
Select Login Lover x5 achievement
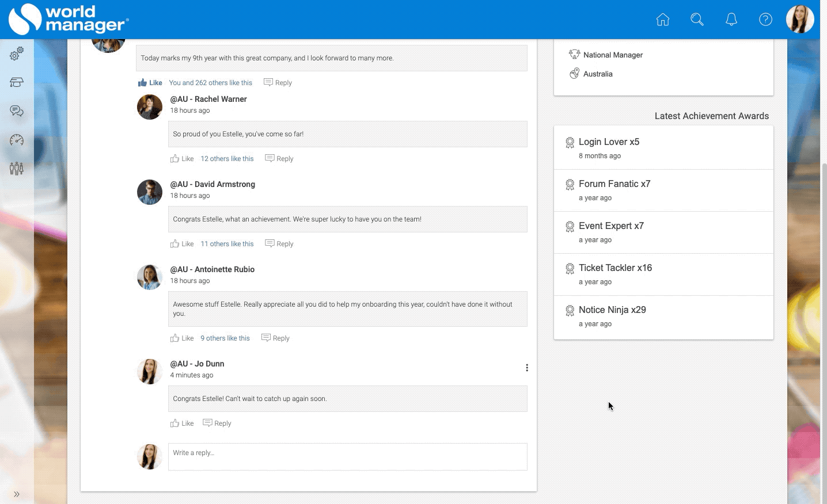(x=609, y=142)
